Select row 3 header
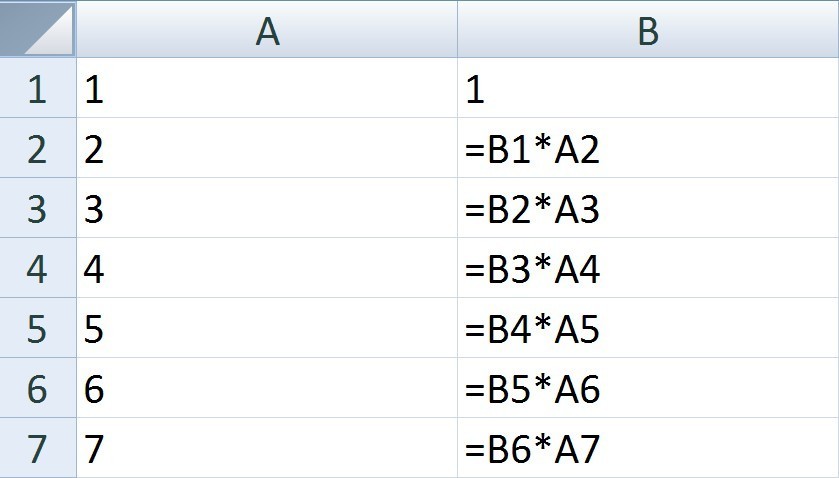 [x=38, y=208]
